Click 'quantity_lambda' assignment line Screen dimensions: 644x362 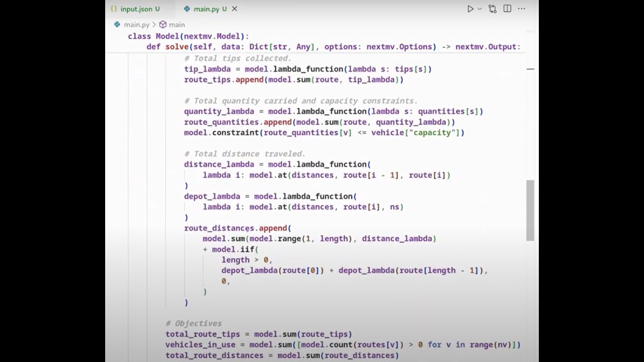coord(334,111)
